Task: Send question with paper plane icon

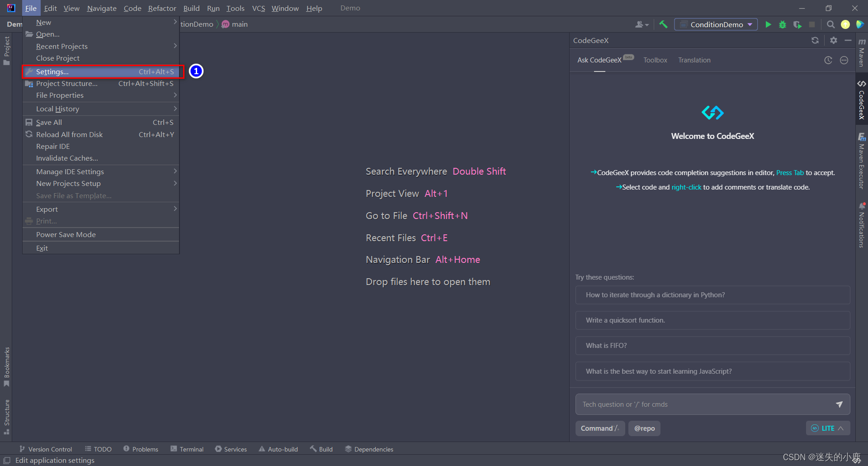Action: point(839,404)
